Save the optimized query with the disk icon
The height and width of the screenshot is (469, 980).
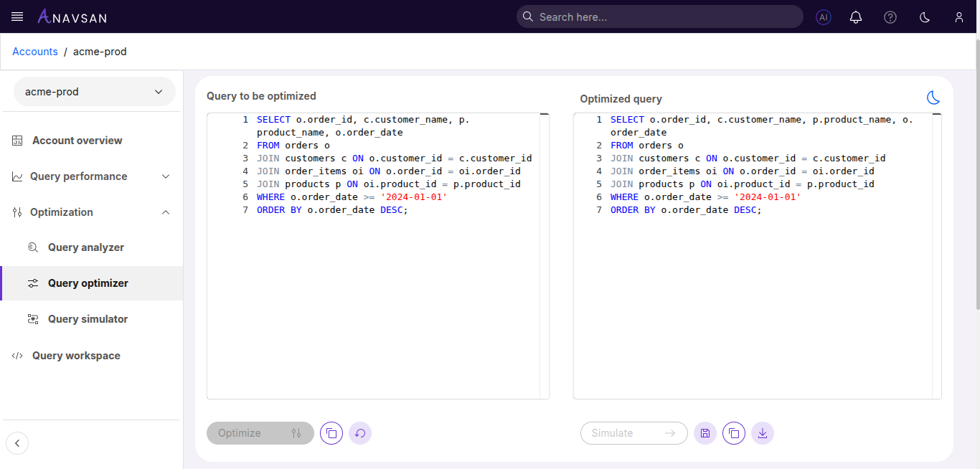tap(705, 433)
